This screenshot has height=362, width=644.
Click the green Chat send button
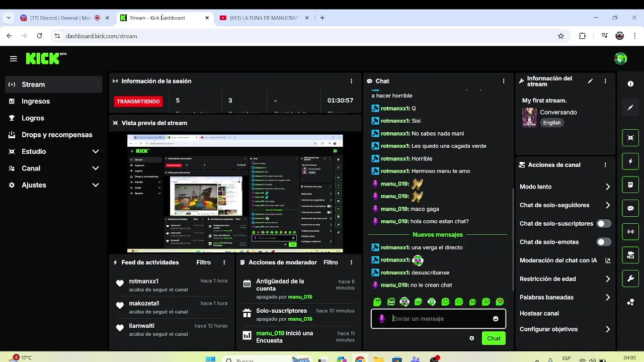point(494,338)
